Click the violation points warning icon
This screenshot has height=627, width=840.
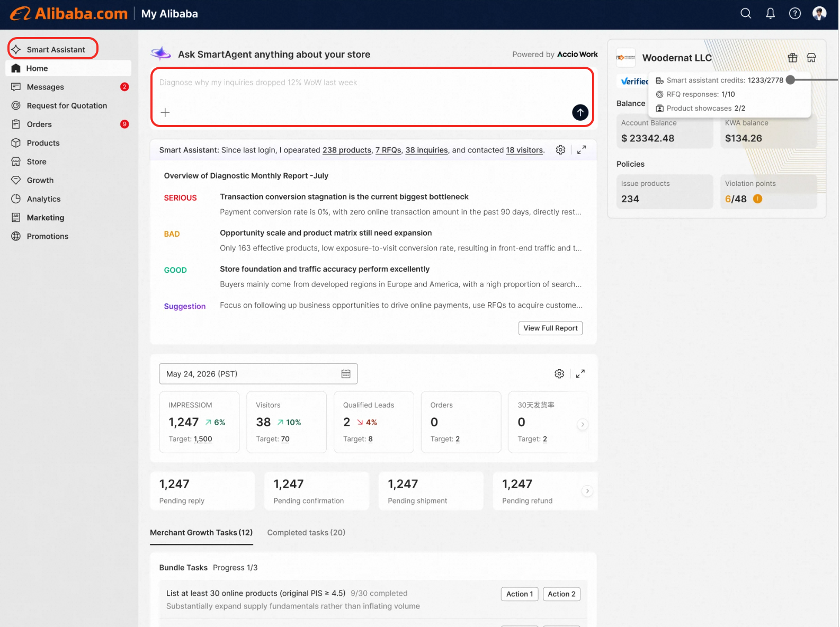click(757, 199)
